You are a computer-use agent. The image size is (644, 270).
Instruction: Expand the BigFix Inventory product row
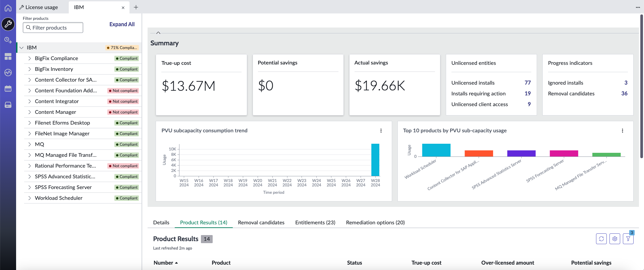click(x=30, y=69)
